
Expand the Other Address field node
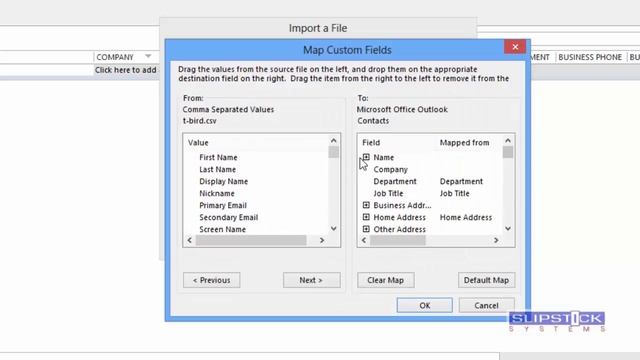pos(366,229)
